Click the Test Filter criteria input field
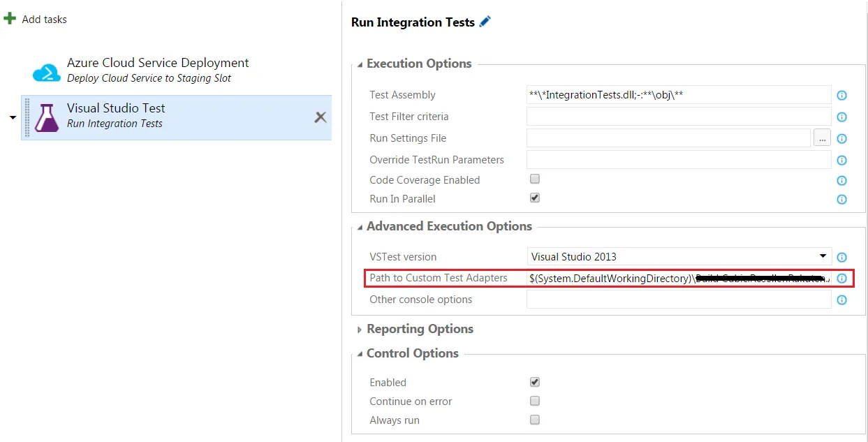This screenshot has width=868, height=442. point(678,117)
